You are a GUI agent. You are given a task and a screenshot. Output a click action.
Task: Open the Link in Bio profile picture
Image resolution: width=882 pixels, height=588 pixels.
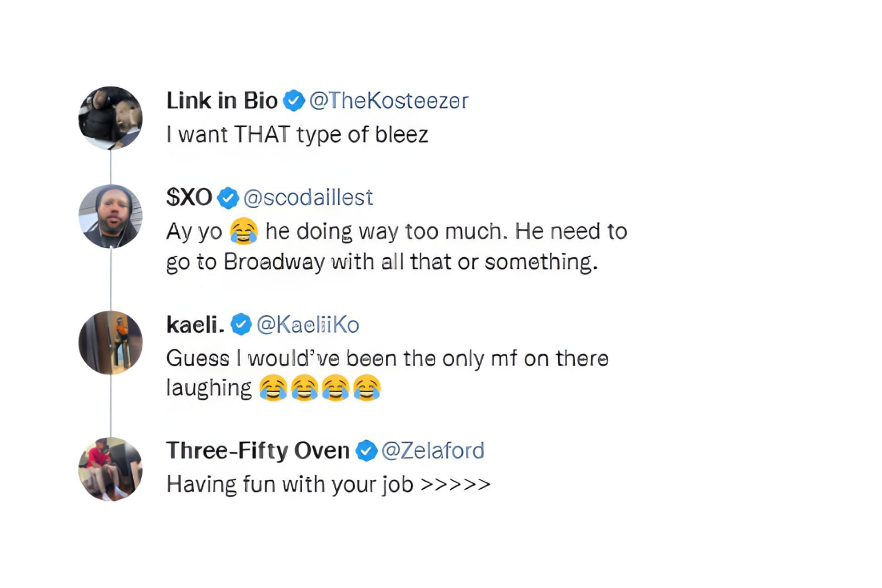coord(111,118)
